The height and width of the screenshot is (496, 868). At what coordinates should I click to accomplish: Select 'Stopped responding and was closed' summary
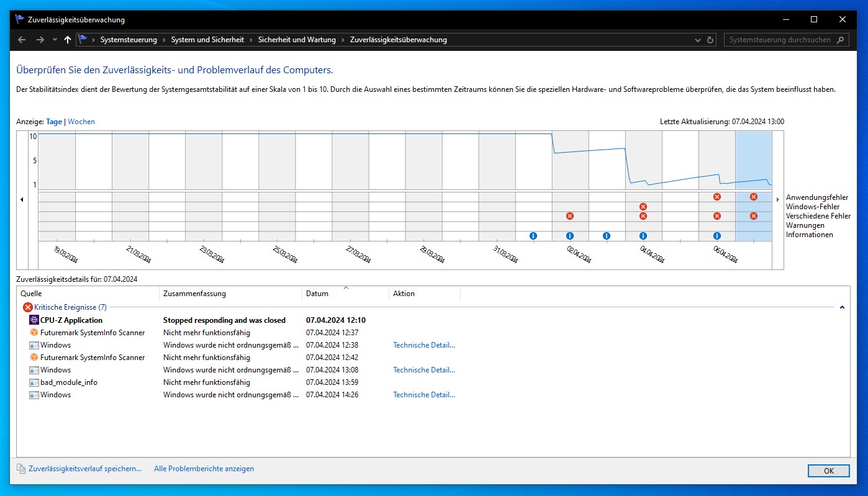click(x=224, y=320)
